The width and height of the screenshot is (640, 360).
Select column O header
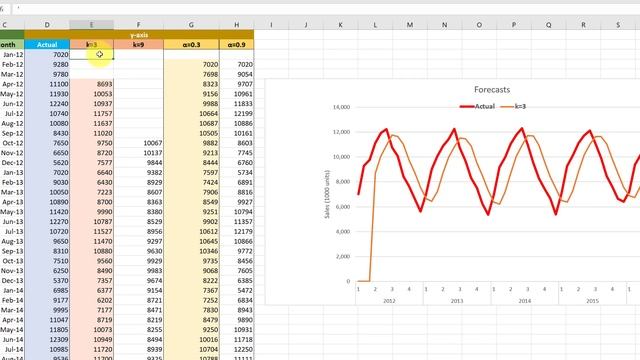pos(479,25)
